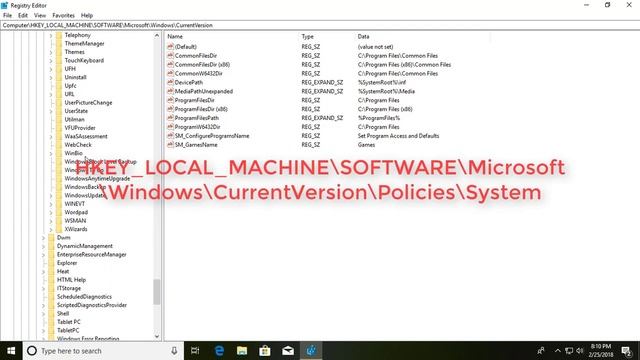Viewport: 640px width, 360px height.
Task: Expand the DynamicManagement key
Action: click(x=43, y=246)
